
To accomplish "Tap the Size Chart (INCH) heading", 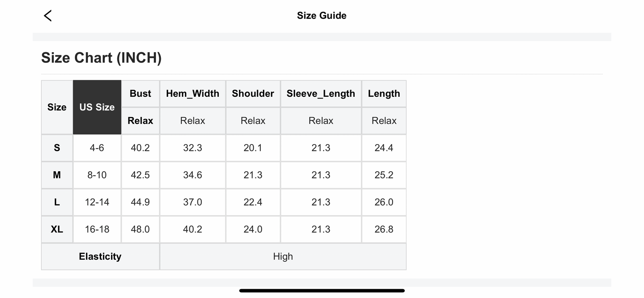I will [x=101, y=58].
